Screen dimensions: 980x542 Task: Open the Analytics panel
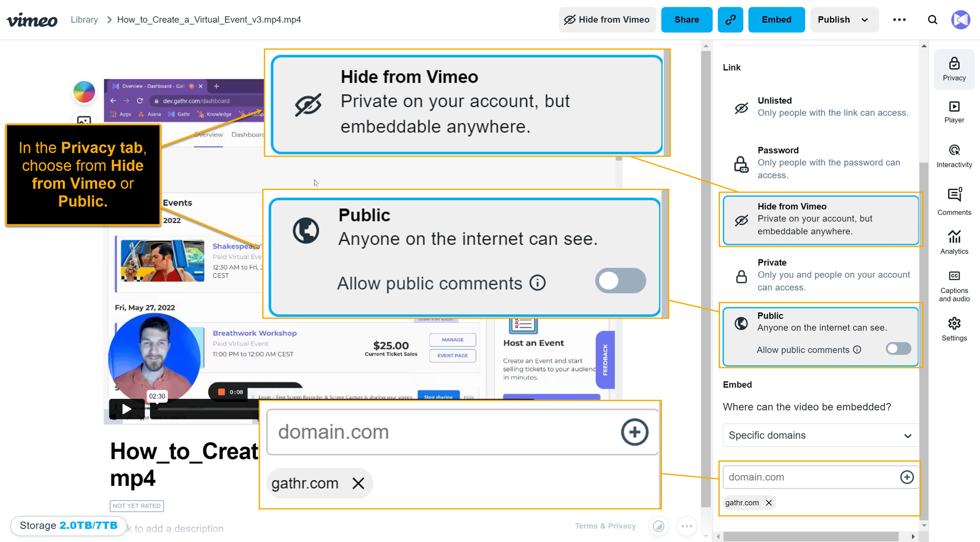[x=954, y=242]
